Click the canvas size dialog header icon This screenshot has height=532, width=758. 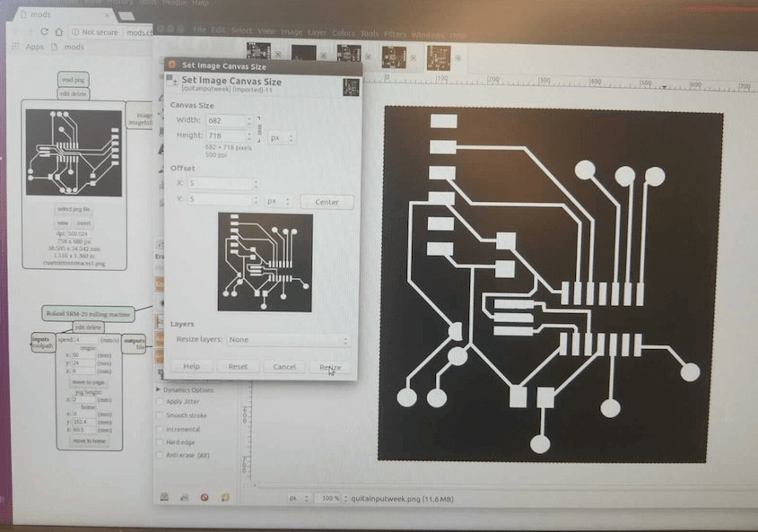tap(171, 80)
